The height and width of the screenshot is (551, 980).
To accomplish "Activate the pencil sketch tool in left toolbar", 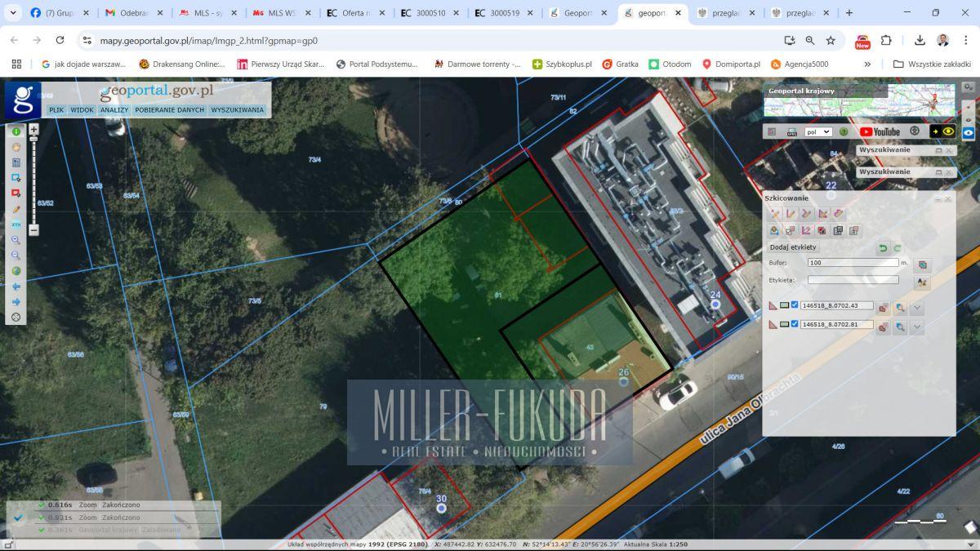I will [x=16, y=209].
